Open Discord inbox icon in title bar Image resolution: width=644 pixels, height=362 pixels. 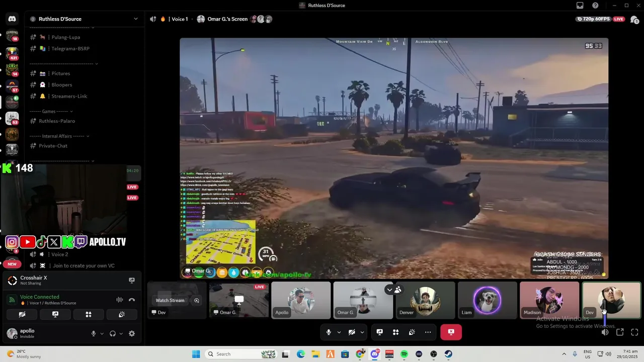click(x=580, y=6)
